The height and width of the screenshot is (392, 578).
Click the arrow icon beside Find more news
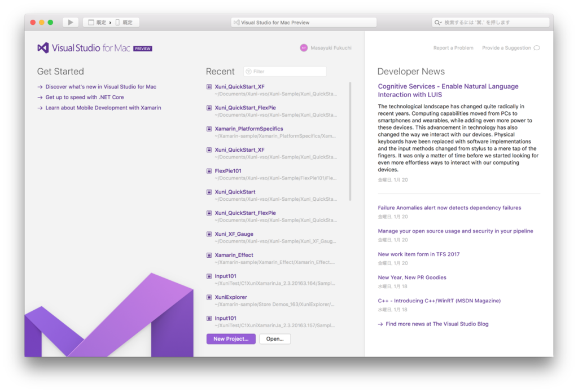pyautogui.click(x=380, y=324)
